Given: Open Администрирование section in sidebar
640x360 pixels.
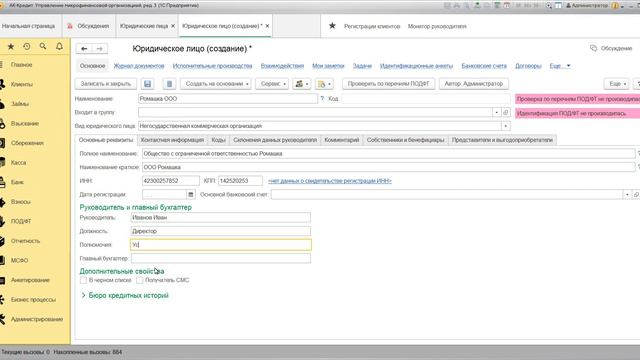Looking at the screenshot, I should [37, 320].
